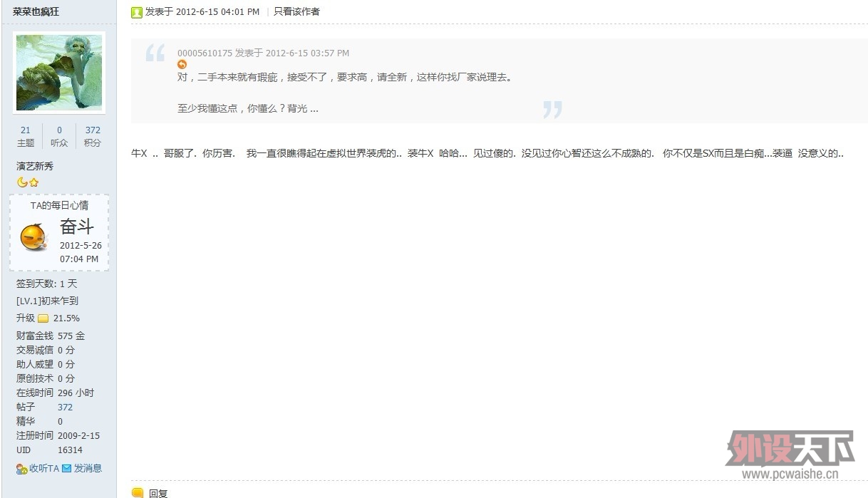Click mood date 2012-5-26
This screenshot has width=868, height=498.
click(x=81, y=245)
